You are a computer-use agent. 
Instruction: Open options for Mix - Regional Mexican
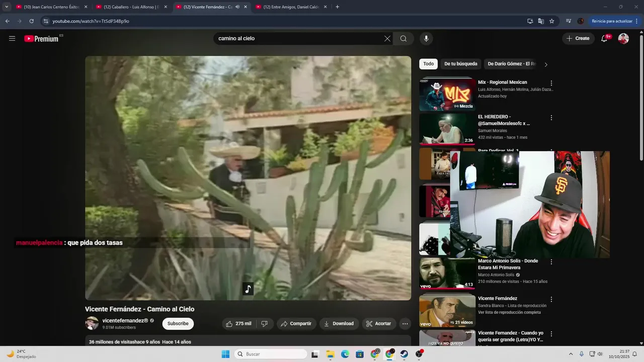point(551,83)
